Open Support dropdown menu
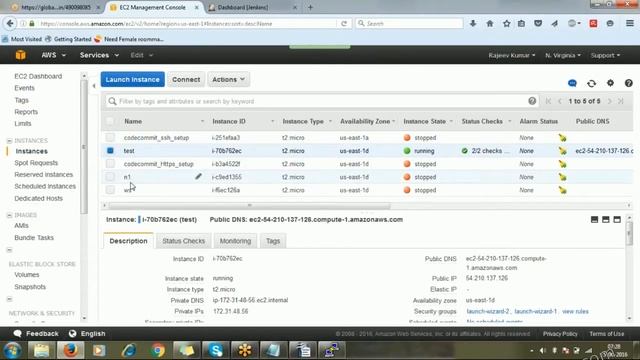 605,55
